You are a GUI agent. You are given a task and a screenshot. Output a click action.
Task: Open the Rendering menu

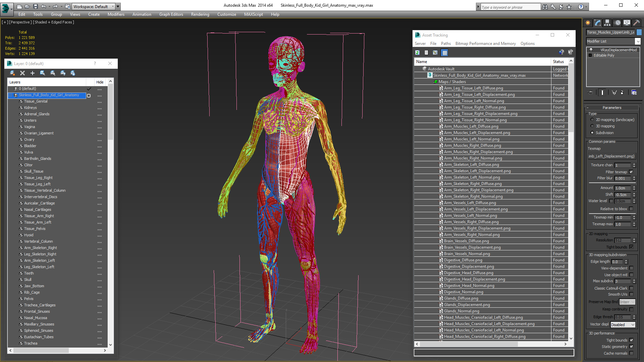pos(200,14)
